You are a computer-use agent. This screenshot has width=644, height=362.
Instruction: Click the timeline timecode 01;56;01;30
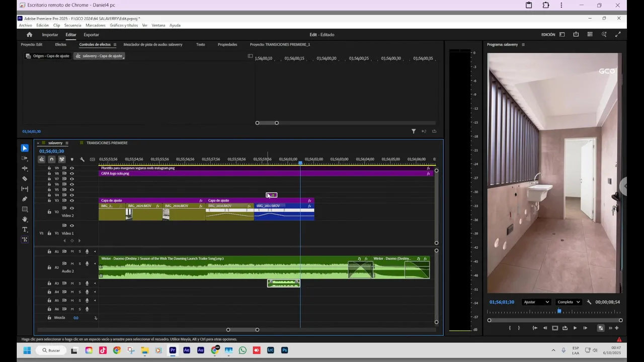coord(52,151)
